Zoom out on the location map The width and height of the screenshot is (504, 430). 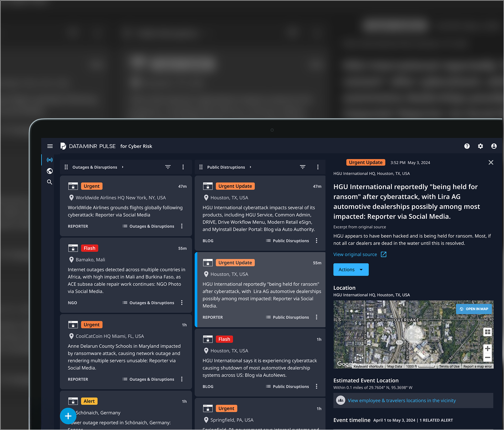coord(488,357)
